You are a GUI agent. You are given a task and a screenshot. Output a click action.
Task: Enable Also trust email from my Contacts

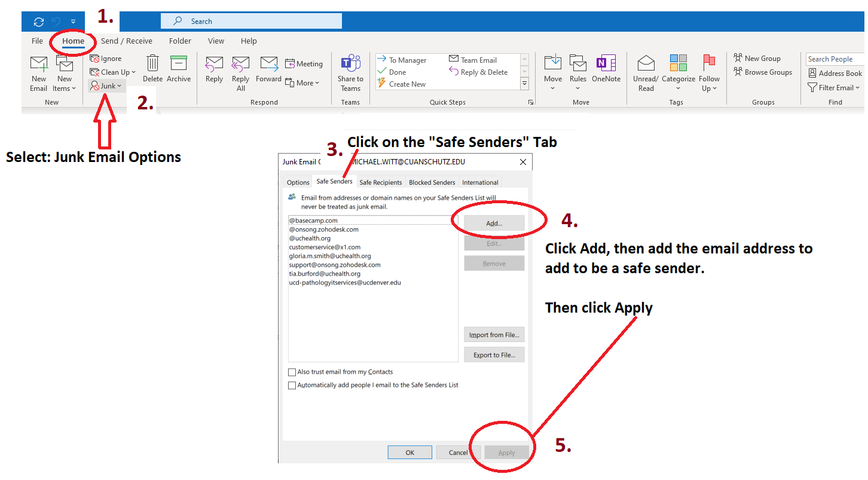(x=292, y=372)
